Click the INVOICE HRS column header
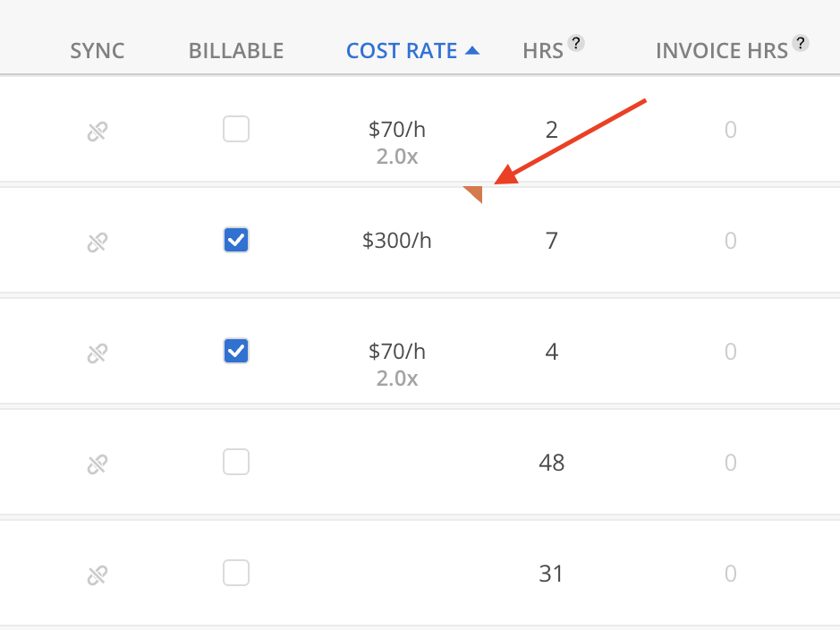Viewport: 840px width, 630px height. pyautogui.click(x=721, y=51)
